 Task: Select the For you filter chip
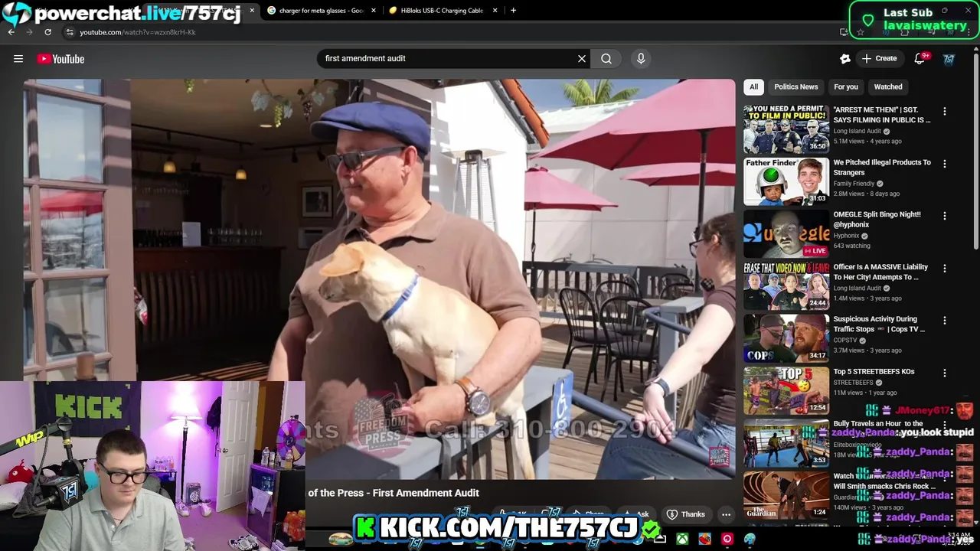click(845, 86)
